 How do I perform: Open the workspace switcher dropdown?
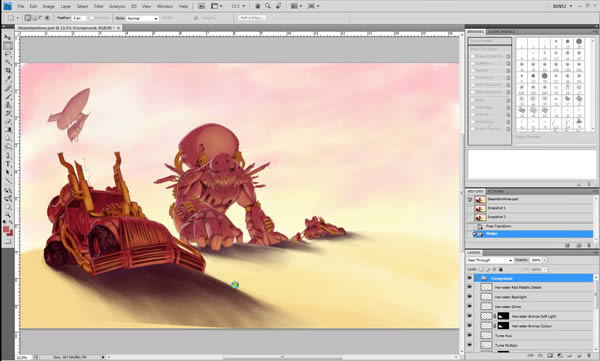coord(563,6)
